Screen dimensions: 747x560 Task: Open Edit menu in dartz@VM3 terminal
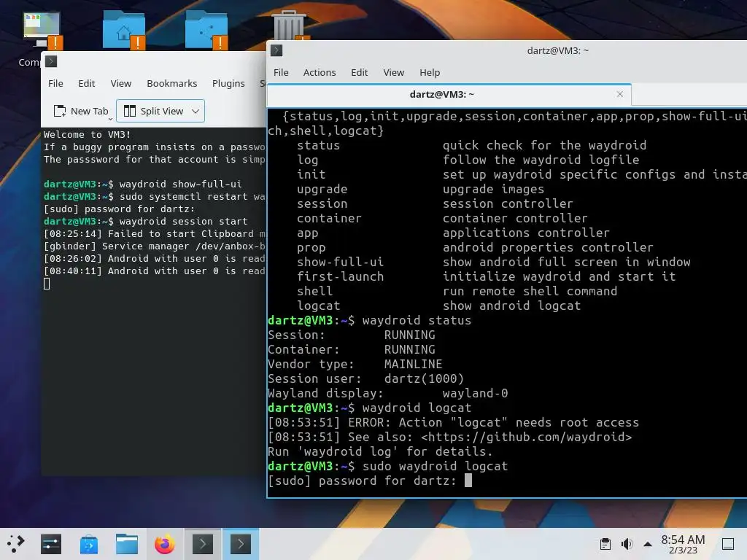[x=359, y=72]
